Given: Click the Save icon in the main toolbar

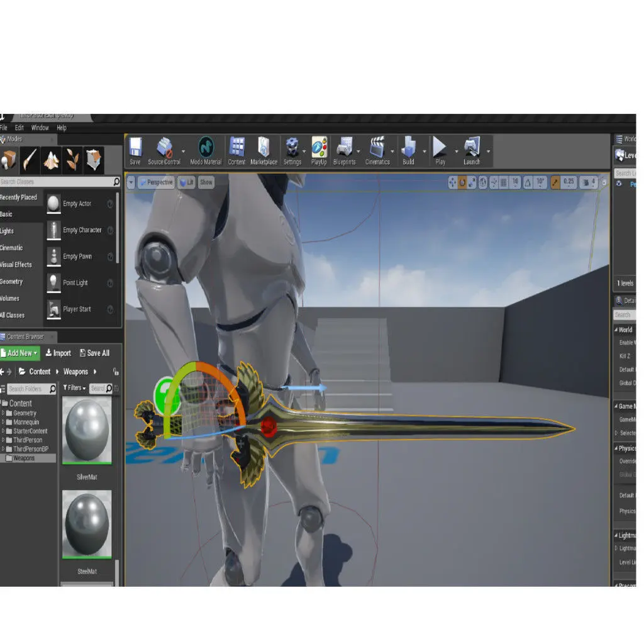Looking at the screenshot, I should coord(135,151).
